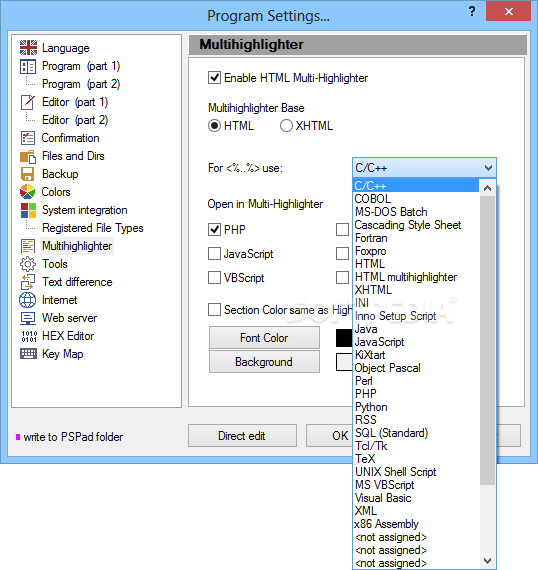Pick Perl from the dropdown list
Viewport: 538px width, 570px height.
[x=416, y=381]
